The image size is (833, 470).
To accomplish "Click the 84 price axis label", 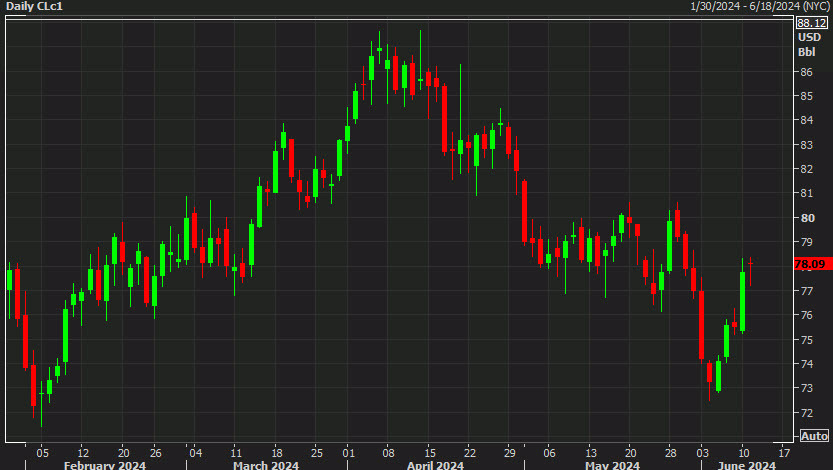I will (x=806, y=120).
